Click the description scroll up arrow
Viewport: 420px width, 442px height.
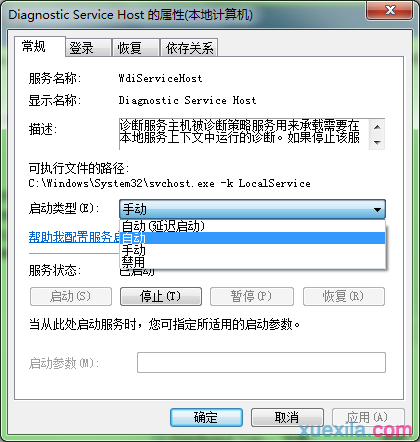(x=377, y=127)
